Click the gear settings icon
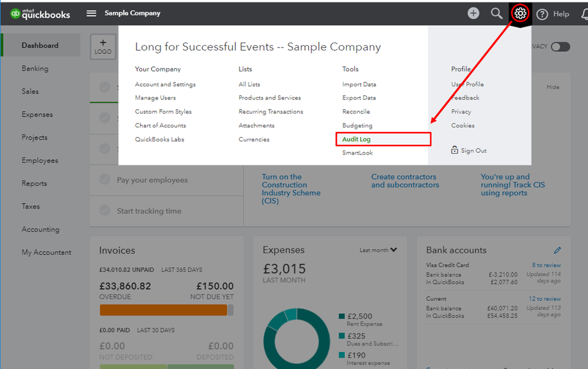The width and height of the screenshot is (588, 369). coord(520,13)
